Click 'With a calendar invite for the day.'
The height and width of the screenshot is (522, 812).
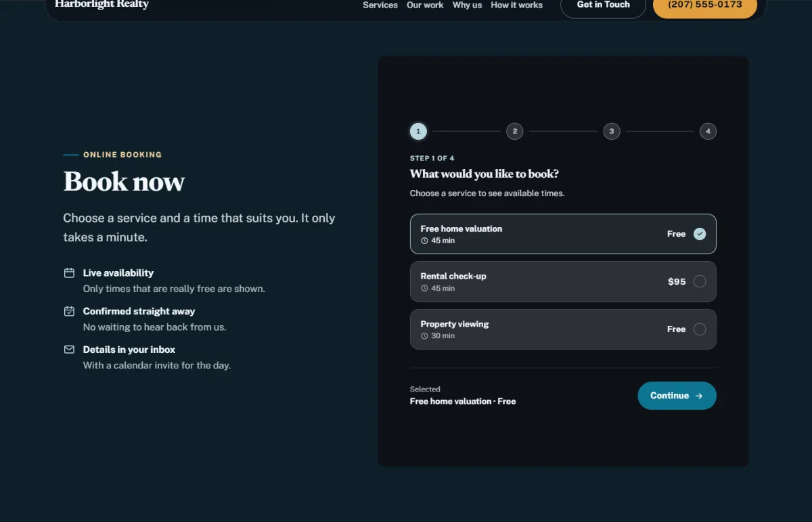157,365
